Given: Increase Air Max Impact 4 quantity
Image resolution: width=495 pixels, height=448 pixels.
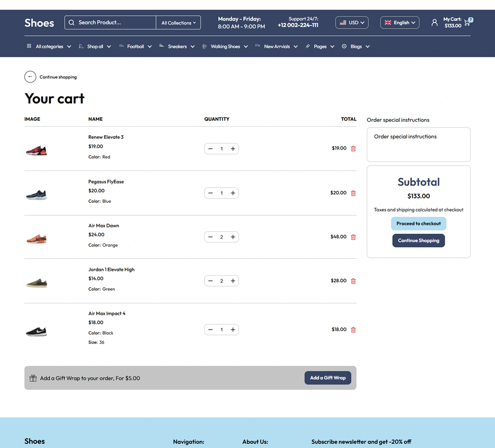Looking at the screenshot, I should tap(233, 329).
